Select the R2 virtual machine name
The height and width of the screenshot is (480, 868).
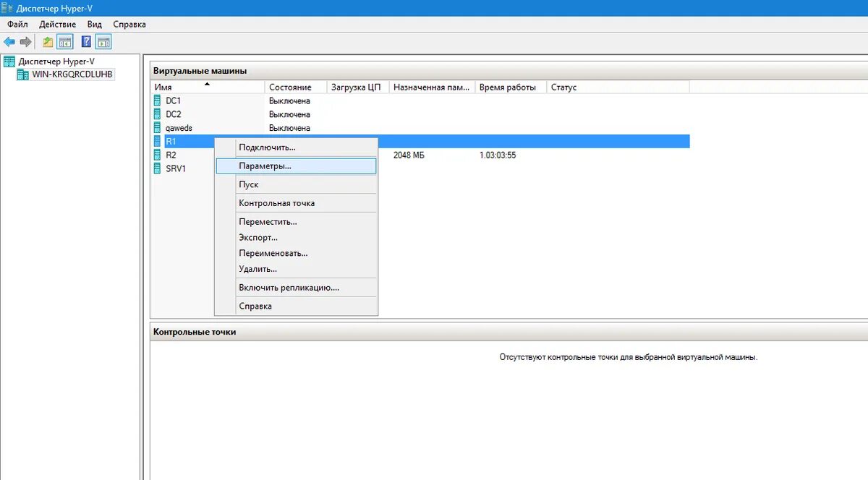click(x=171, y=155)
